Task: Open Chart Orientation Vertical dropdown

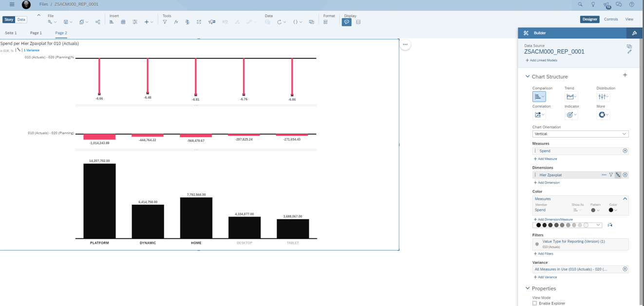Action: click(580, 134)
